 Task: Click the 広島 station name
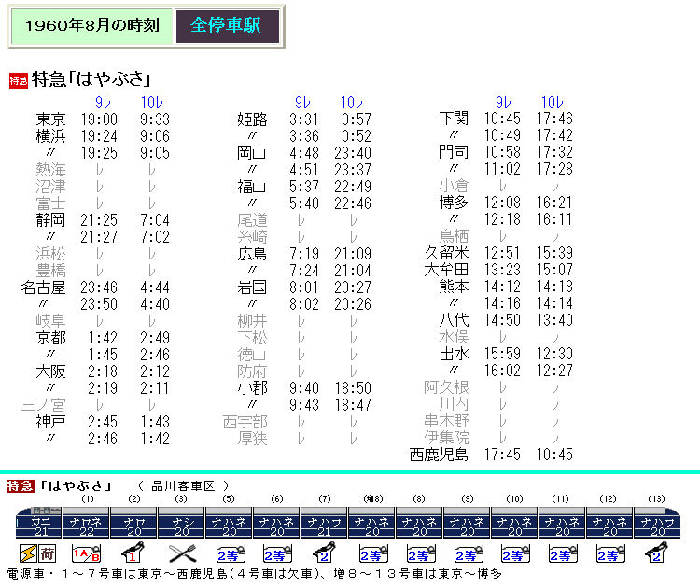(252, 254)
